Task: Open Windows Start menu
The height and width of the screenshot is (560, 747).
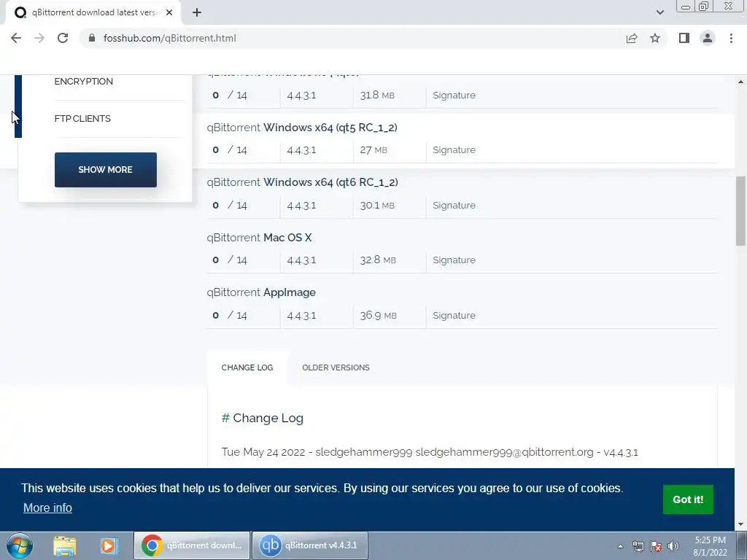Action: point(20,545)
